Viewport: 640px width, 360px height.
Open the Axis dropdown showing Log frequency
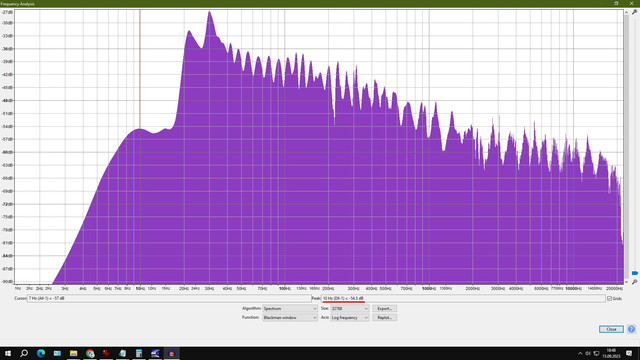tap(350, 318)
